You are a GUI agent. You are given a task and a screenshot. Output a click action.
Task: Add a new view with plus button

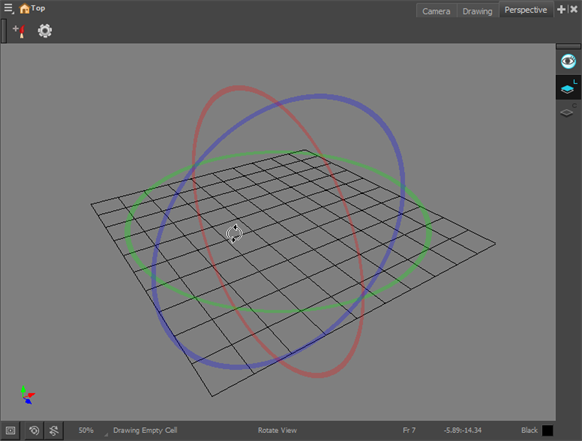[x=561, y=9]
